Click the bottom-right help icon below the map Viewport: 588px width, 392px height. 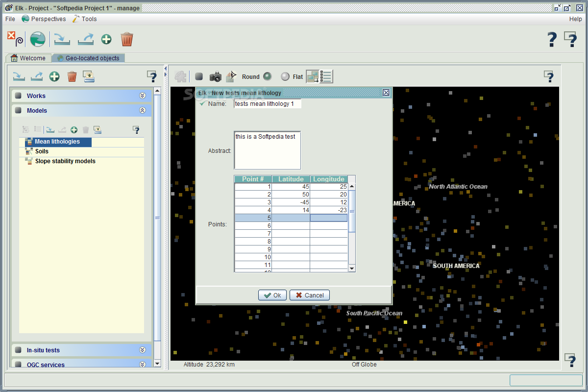[570, 360]
